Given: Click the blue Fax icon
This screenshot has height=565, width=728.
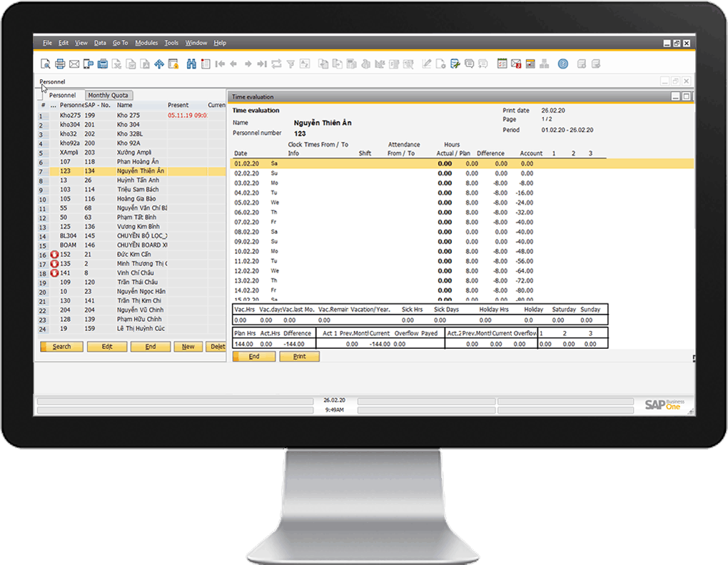Looking at the screenshot, I should point(103,64).
